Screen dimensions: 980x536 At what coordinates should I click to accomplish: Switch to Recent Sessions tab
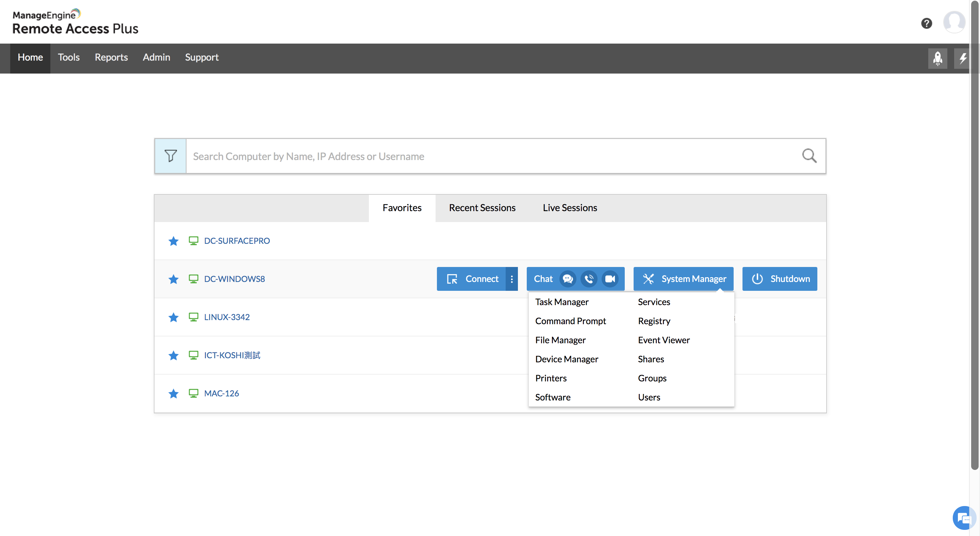pyautogui.click(x=482, y=207)
